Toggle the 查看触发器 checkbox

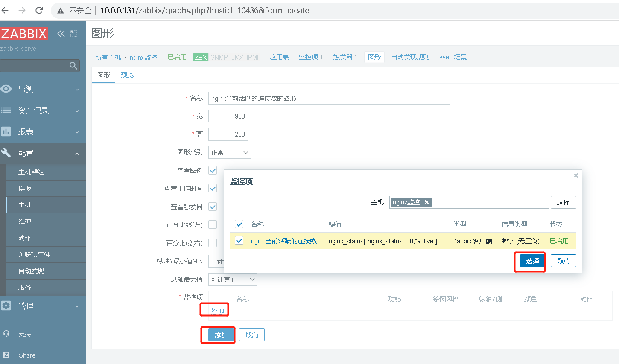pos(213,207)
